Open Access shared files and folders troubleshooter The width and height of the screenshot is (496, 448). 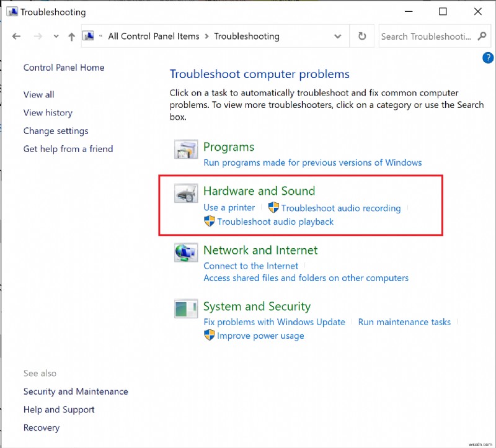point(306,278)
